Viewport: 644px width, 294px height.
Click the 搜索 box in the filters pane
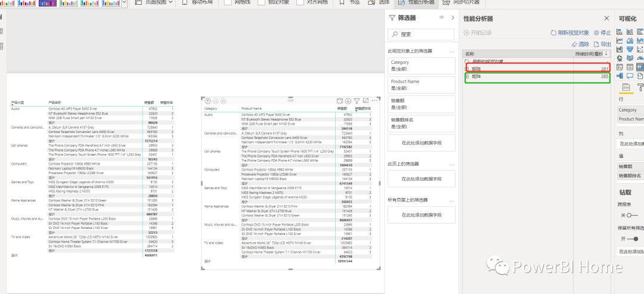click(422, 35)
